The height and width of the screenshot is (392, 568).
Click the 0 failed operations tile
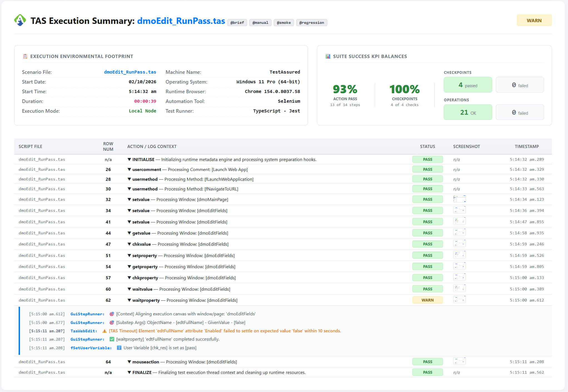click(x=520, y=112)
